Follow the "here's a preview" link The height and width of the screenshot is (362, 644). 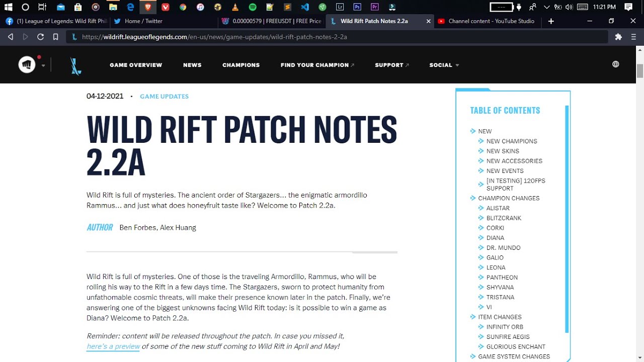pyautogui.click(x=113, y=346)
